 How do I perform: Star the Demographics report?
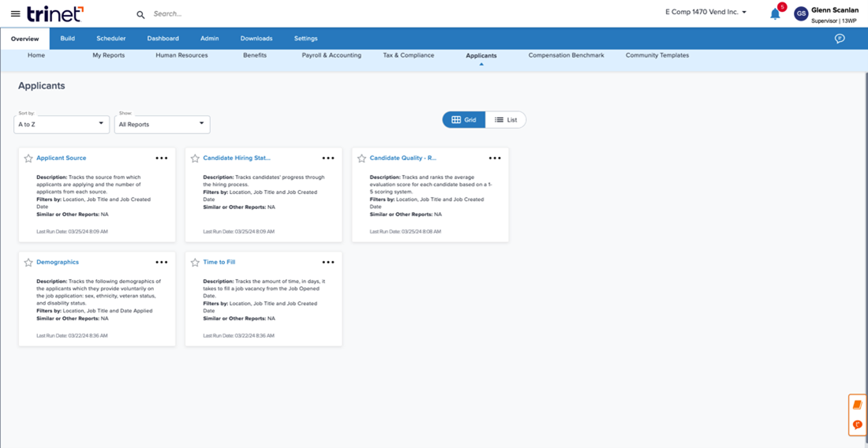[x=28, y=262]
